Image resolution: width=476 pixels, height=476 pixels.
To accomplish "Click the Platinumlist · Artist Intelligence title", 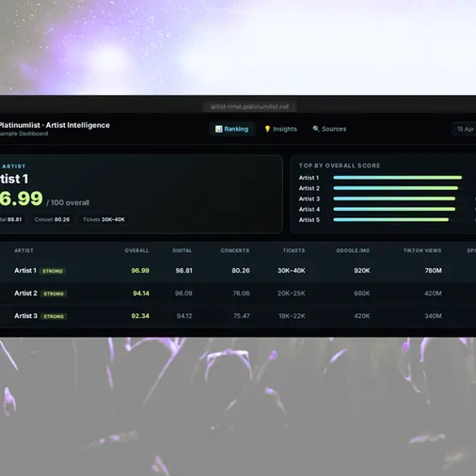I will pos(55,125).
